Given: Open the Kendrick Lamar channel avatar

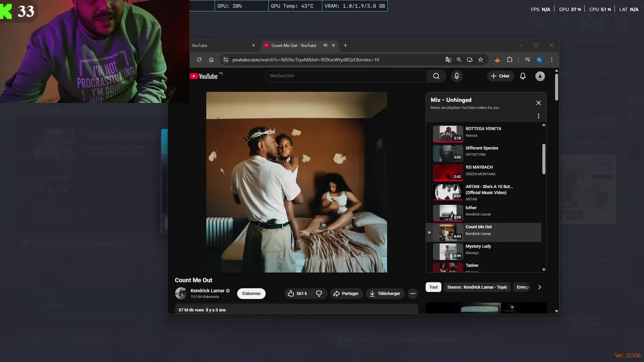Looking at the screenshot, I should click(181, 293).
